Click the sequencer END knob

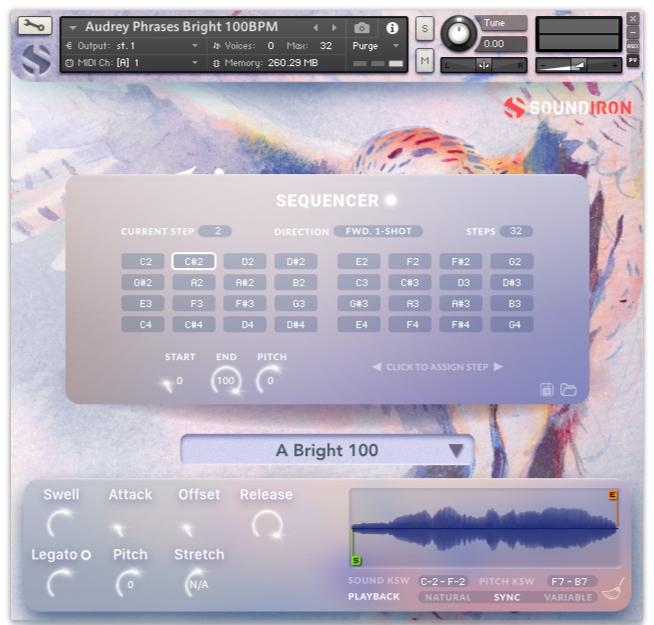(226, 381)
